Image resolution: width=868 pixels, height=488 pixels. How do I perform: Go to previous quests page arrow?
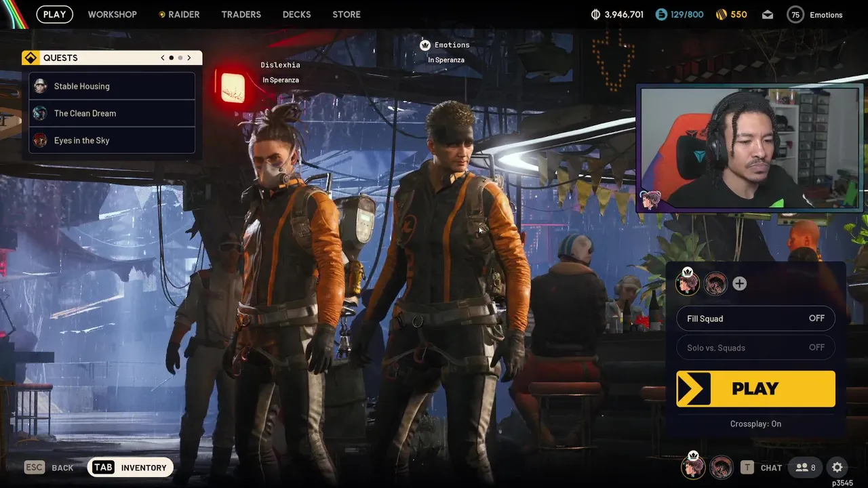coord(163,58)
